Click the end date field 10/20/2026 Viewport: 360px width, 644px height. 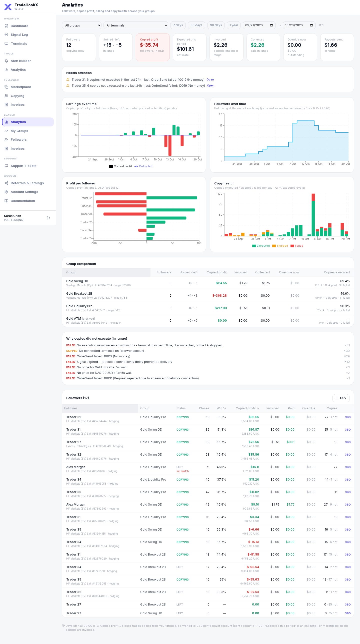[x=299, y=25]
